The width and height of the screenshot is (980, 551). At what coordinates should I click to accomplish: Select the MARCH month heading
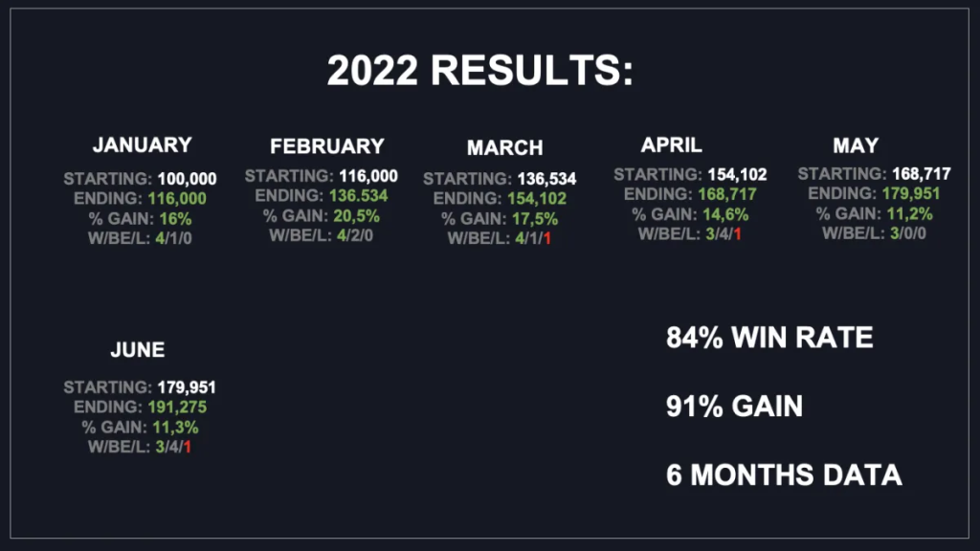coord(504,148)
